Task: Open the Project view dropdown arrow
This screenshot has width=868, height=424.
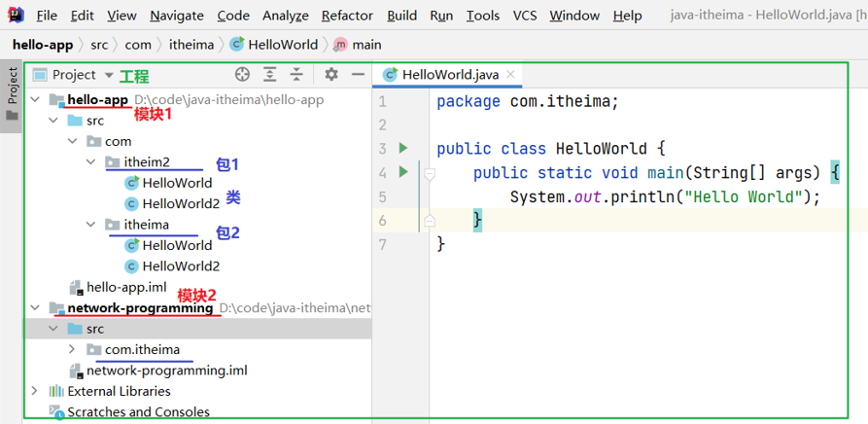Action: tap(109, 75)
